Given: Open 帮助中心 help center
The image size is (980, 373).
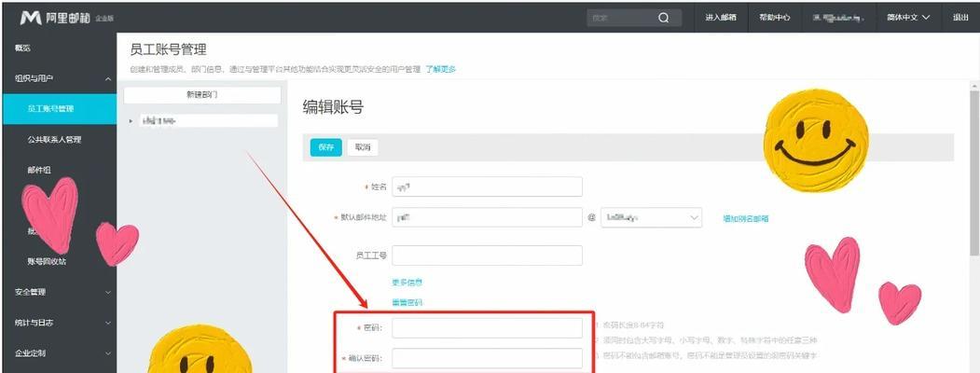Looking at the screenshot, I should (774, 18).
